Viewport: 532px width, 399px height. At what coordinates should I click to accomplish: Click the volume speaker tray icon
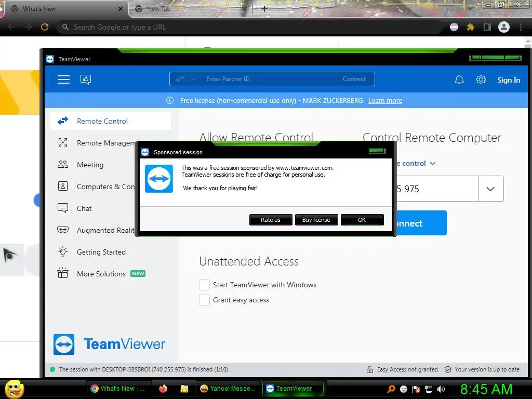[441, 389]
